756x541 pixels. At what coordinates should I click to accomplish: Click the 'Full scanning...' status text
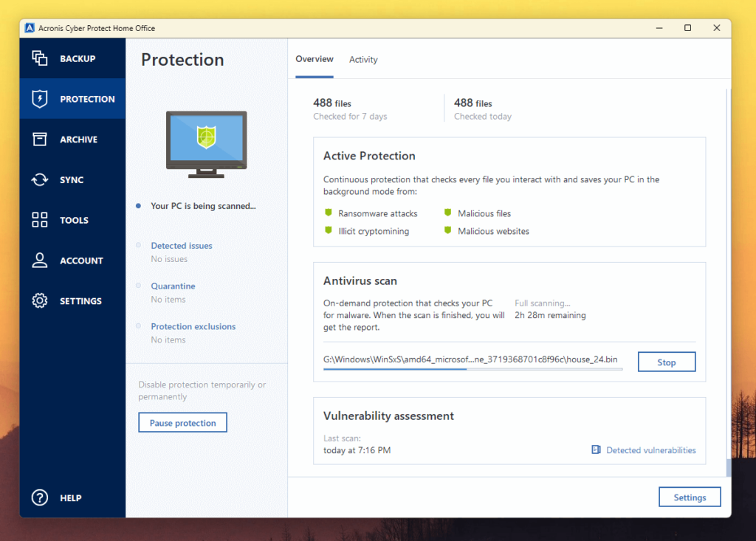543,303
